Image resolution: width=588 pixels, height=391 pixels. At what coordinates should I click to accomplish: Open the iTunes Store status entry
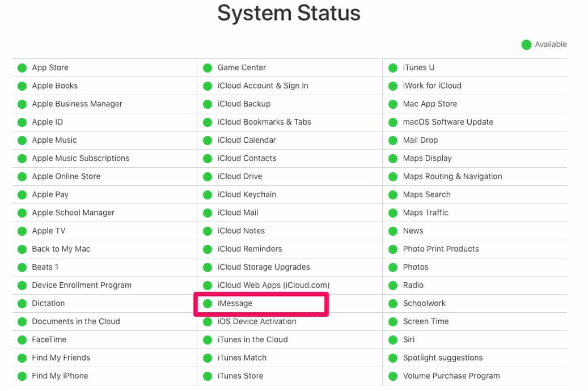point(241,376)
